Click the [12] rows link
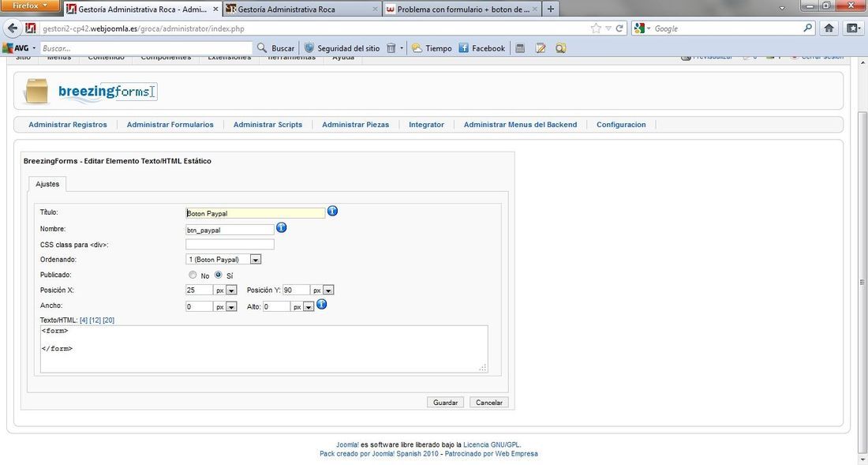 pyautogui.click(x=95, y=320)
